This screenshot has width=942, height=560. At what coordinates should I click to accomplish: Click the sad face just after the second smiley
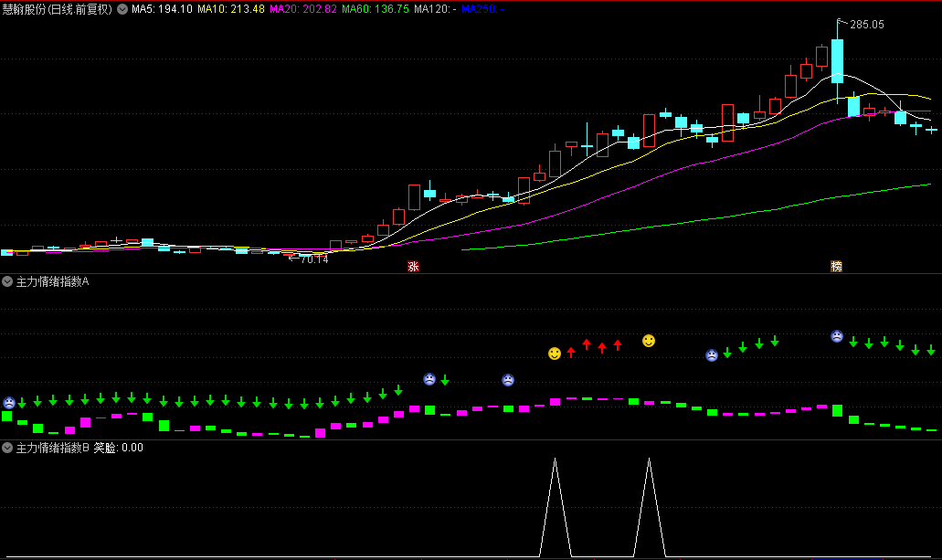712,355
